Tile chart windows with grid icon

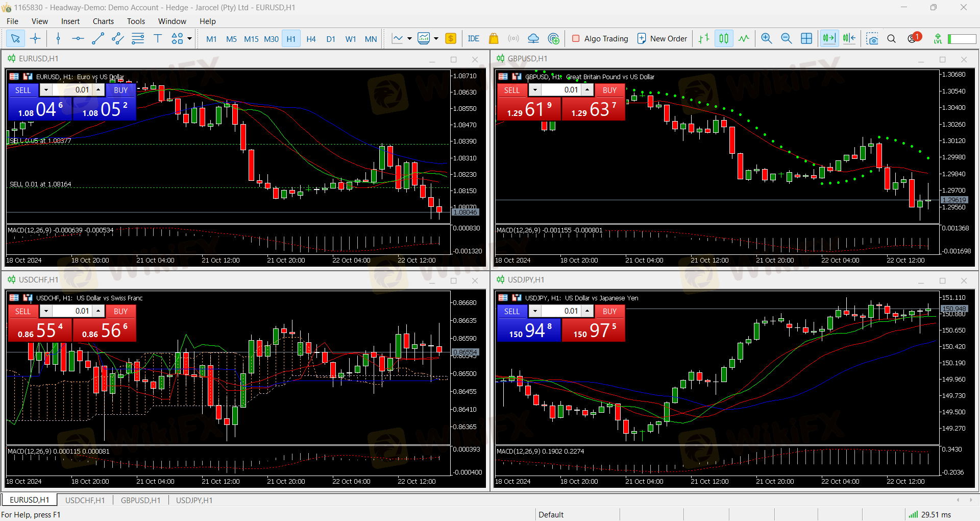(x=806, y=38)
